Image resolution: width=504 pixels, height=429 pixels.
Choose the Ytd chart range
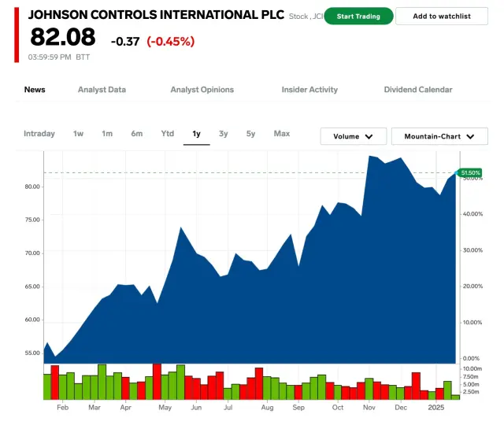tap(168, 134)
